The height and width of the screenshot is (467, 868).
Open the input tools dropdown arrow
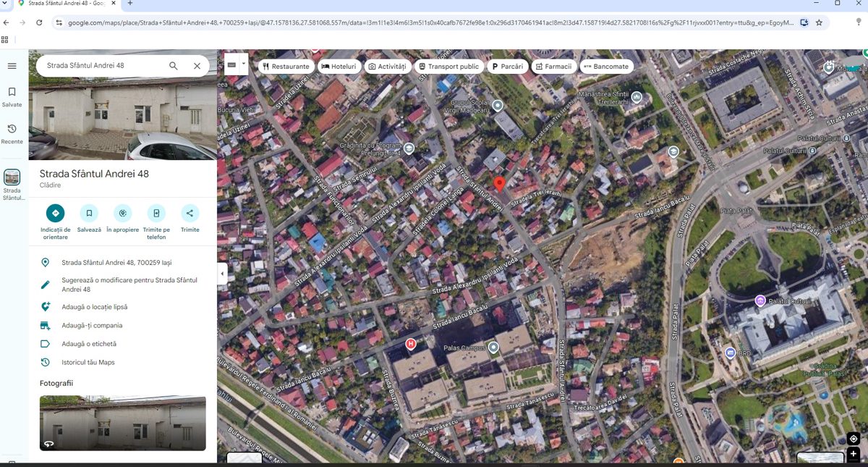[x=244, y=65]
